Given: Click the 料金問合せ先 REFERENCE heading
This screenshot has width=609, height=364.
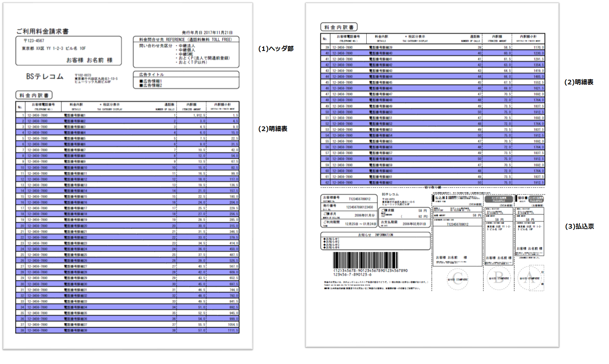Looking at the screenshot, I should point(185,40).
